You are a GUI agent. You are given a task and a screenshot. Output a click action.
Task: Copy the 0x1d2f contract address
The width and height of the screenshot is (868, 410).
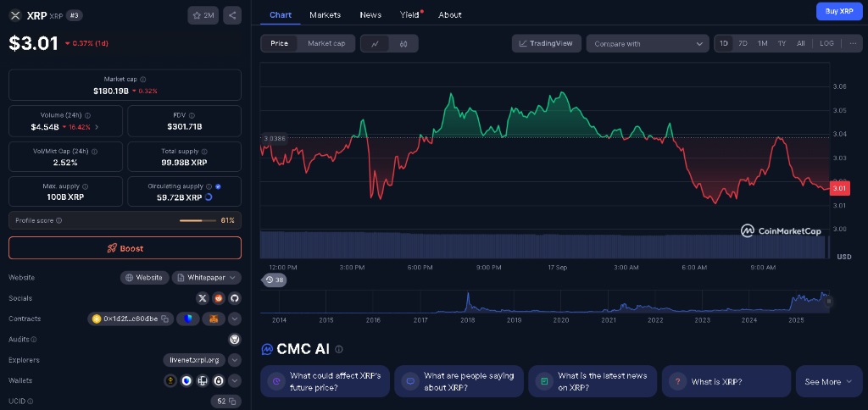pyautogui.click(x=165, y=319)
